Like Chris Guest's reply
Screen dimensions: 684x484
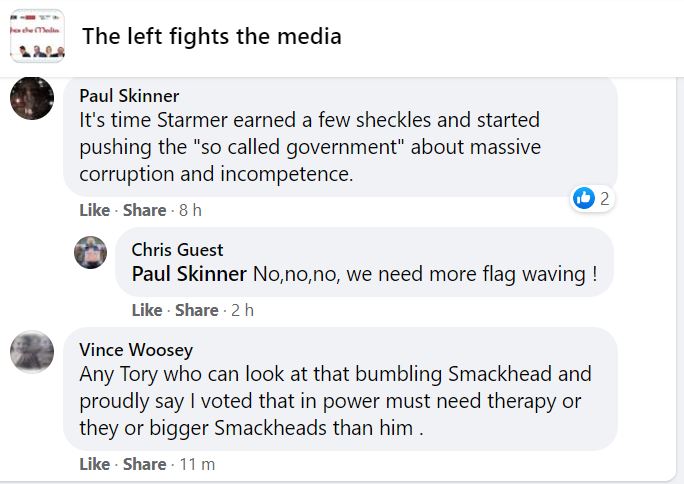pyautogui.click(x=146, y=310)
